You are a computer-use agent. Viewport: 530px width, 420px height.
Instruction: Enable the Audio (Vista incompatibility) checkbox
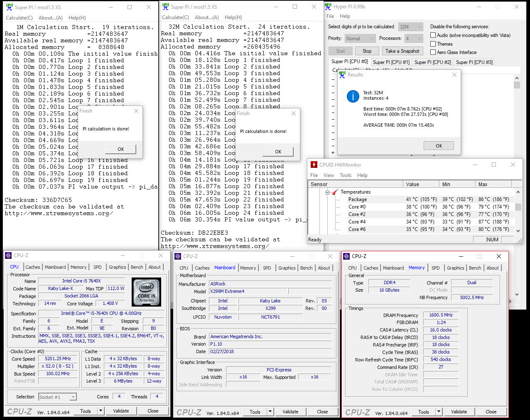click(x=433, y=35)
